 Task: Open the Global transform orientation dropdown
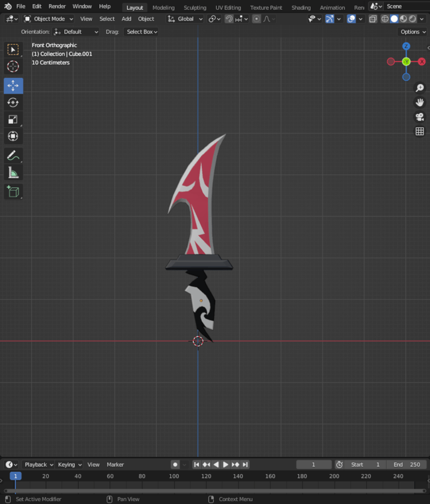(185, 19)
